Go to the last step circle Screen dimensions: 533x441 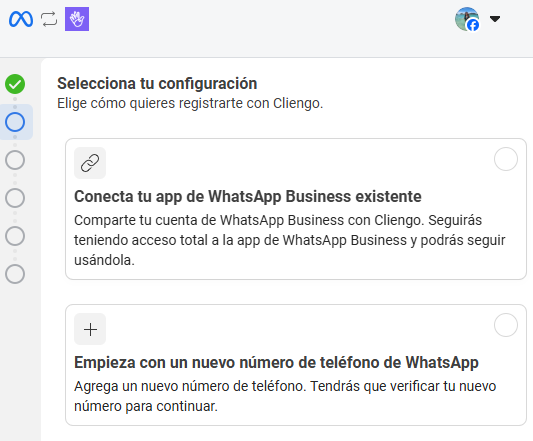click(15, 274)
